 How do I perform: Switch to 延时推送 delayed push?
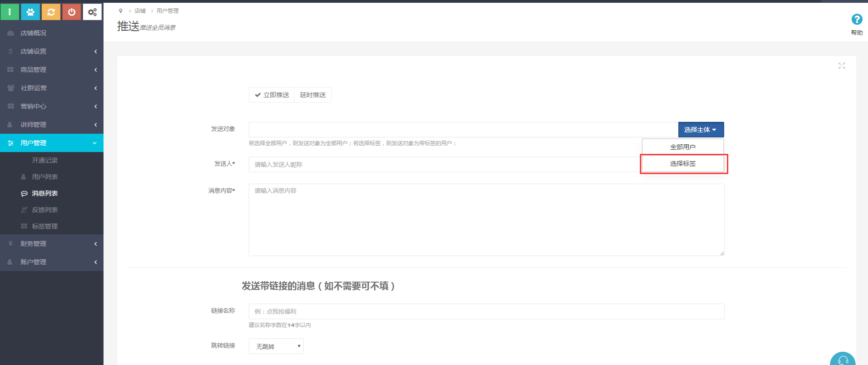click(313, 95)
